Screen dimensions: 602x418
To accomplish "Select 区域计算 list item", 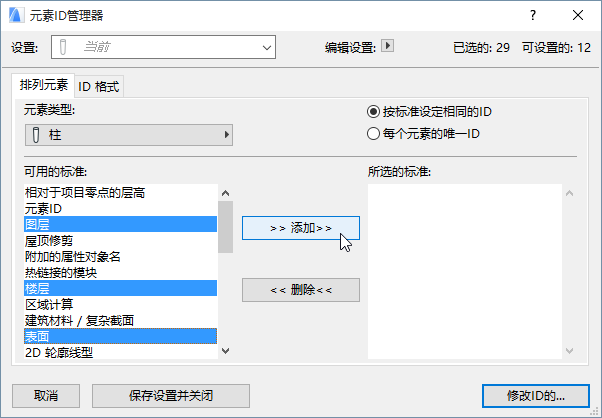I will [x=49, y=304].
